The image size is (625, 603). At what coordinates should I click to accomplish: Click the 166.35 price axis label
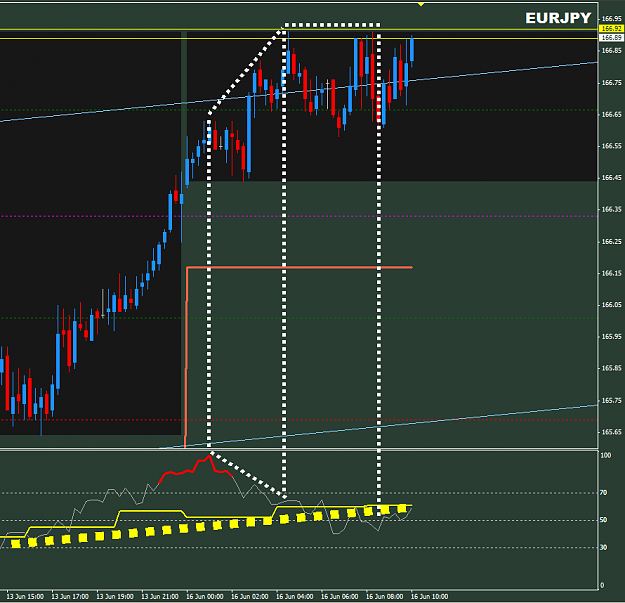tap(611, 209)
